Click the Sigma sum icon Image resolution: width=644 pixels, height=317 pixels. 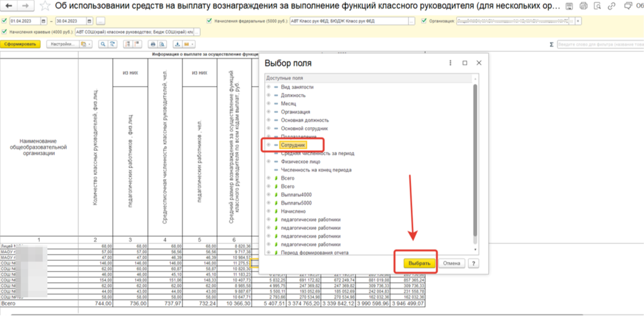click(551, 44)
